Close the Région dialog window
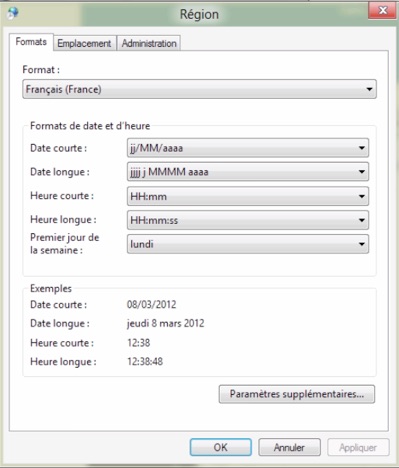Image resolution: width=399 pixels, height=468 pixels. [382, 11]
